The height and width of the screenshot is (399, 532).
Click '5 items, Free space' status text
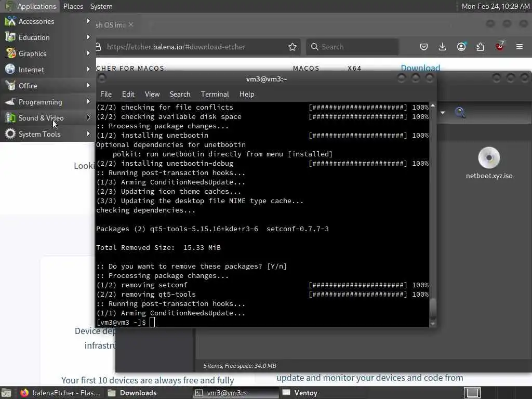(x=240, y=366)
